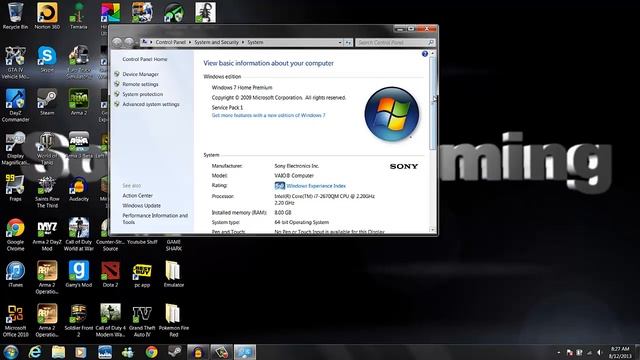
Task: Open Remote settings link
Action: point(140,84)
